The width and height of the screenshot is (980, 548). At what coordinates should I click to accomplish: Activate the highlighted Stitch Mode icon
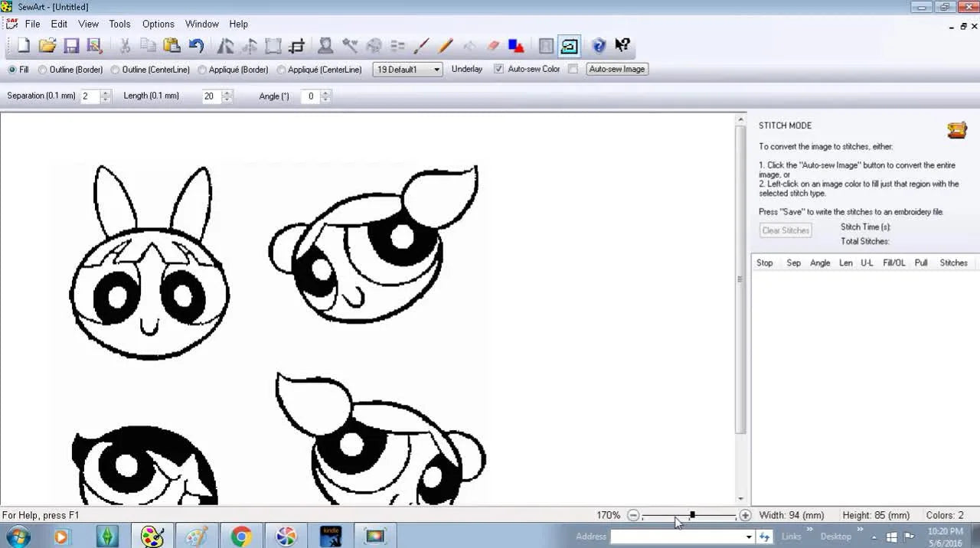(569, 46)
